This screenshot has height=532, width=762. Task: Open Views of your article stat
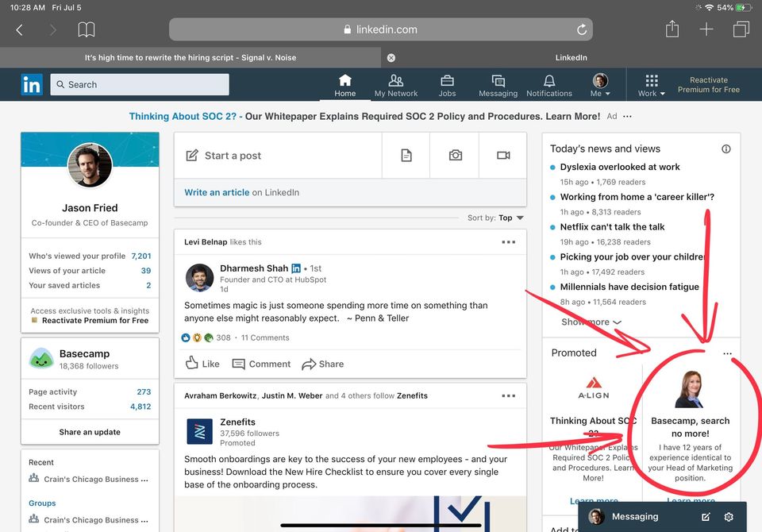pos(90,271)
